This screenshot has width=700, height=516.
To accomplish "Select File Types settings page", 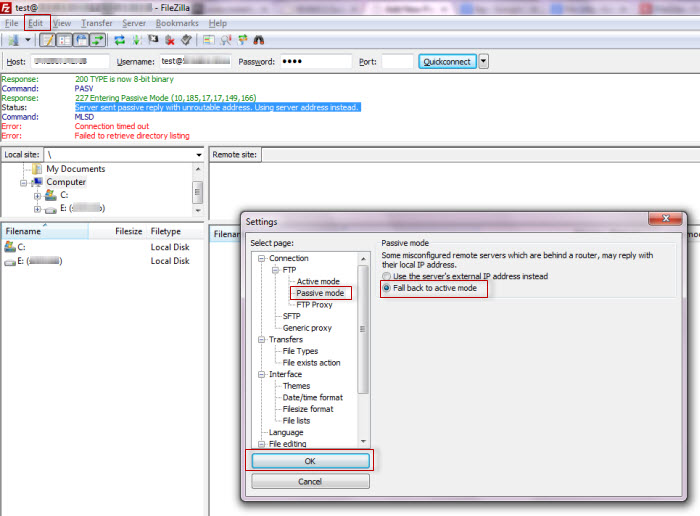I will click(300, 351).
